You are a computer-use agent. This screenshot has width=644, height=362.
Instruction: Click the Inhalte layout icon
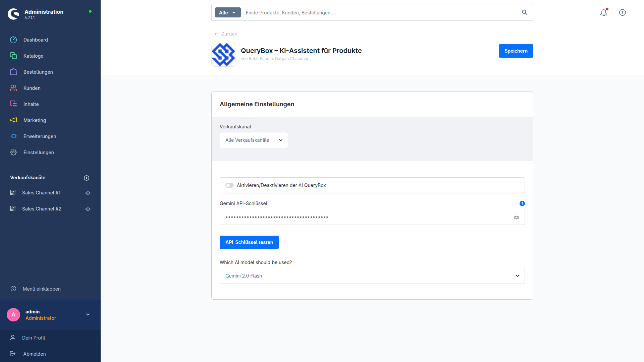point(13,104)
